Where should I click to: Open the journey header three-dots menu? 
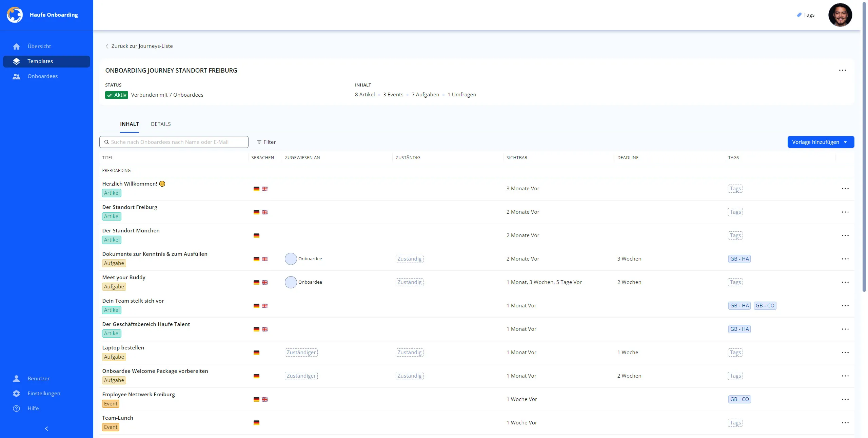click(842, 70)
